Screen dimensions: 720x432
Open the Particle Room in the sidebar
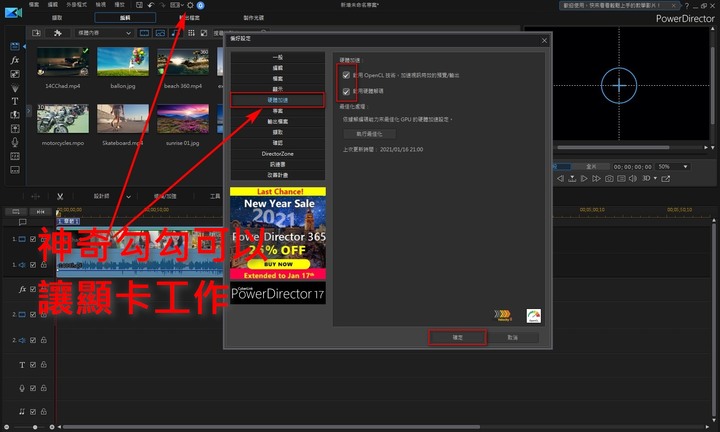(15, 88)
